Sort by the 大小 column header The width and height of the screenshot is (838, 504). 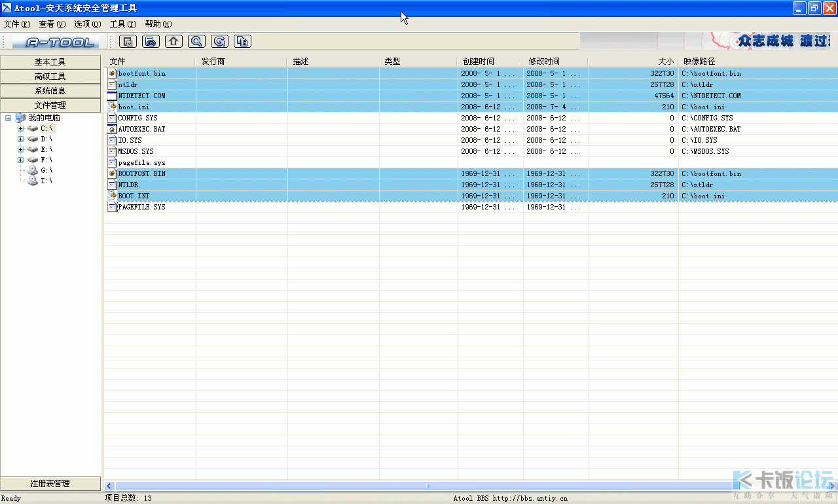pos(633,62)
